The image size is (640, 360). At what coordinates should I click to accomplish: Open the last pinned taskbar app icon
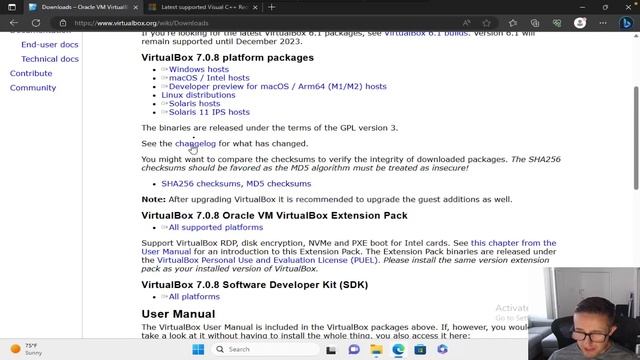(442, 349)
